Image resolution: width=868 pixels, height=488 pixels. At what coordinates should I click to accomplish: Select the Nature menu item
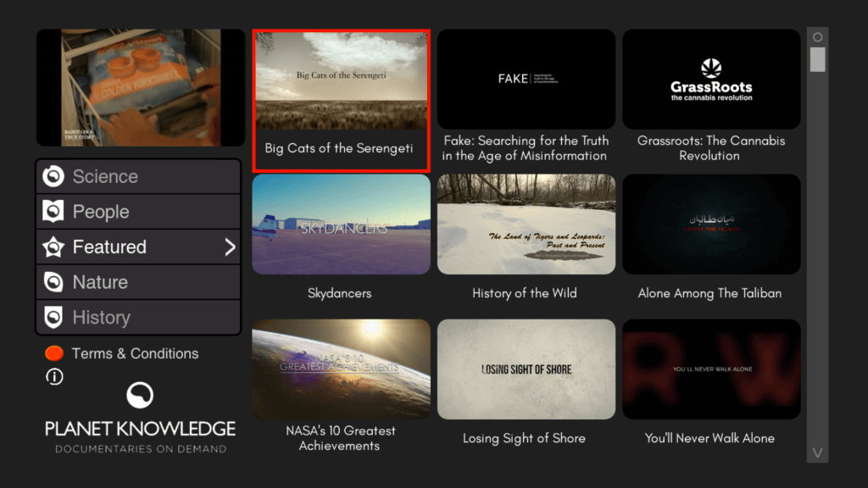100,282
